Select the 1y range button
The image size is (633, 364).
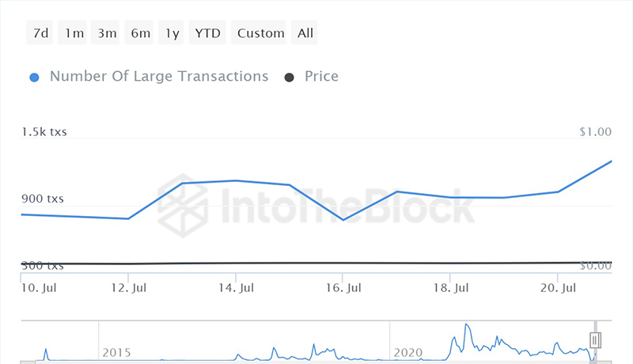pos(172,33)
